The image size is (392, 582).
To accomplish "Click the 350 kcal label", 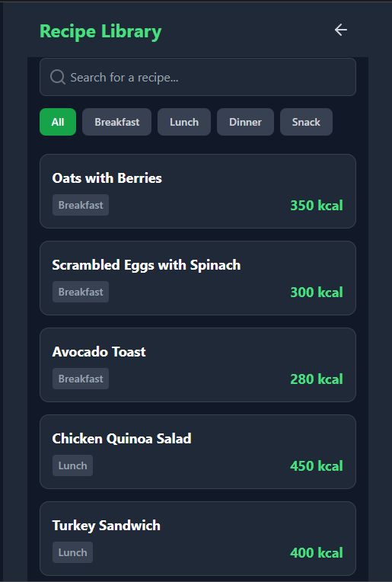I will pyautogui.click(x=317, y=205).
